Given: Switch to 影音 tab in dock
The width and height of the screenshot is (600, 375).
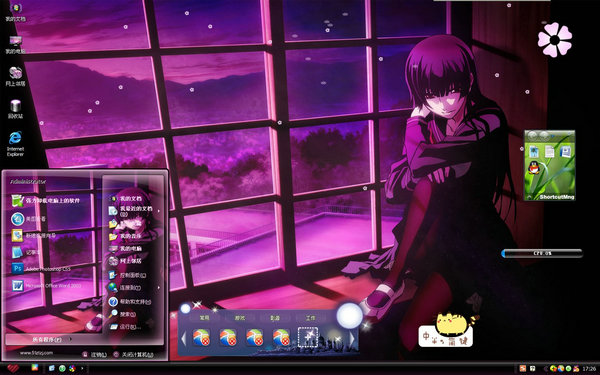Looking at the screenshot, I should [275, 318].
